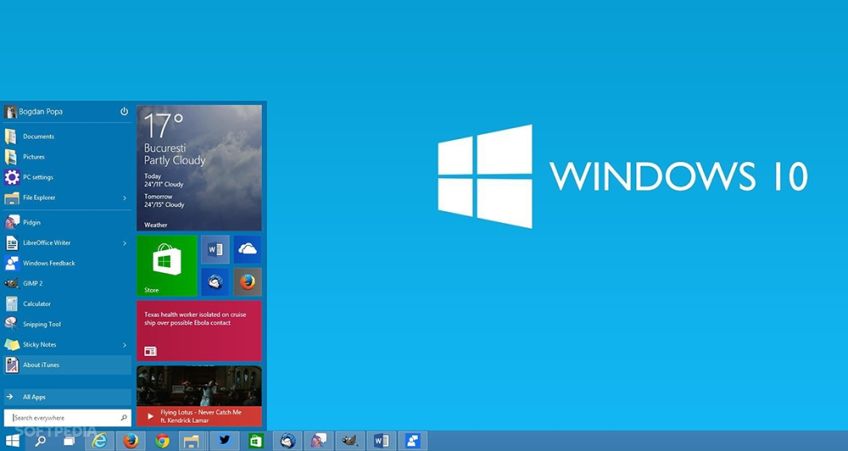Click the PC settings gear icon
This screenshot has width=848, height=451.
(11, 177)
